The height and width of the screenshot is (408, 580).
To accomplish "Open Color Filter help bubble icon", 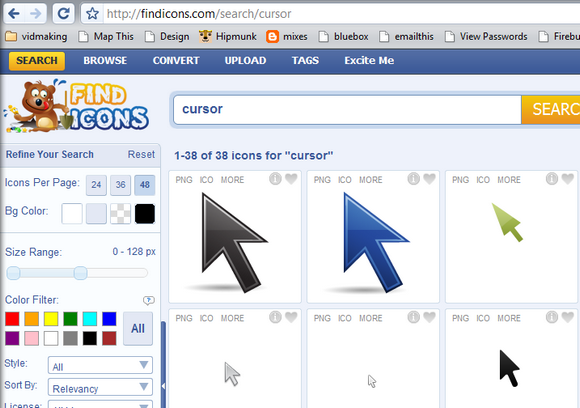I will click(149, 300).
